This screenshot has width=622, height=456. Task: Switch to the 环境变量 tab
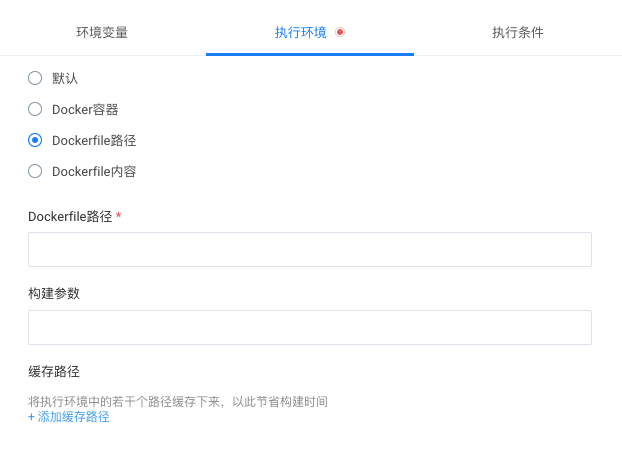pos(102,32)
